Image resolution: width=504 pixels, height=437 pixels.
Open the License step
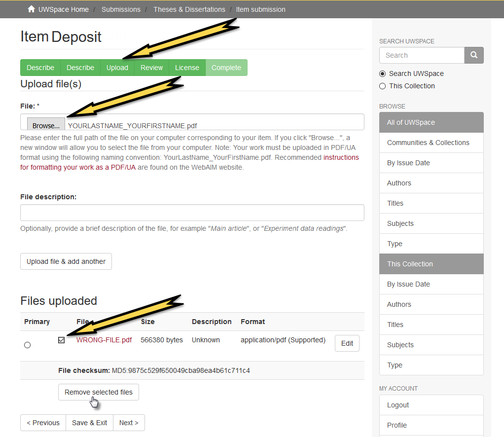(186, 68)
